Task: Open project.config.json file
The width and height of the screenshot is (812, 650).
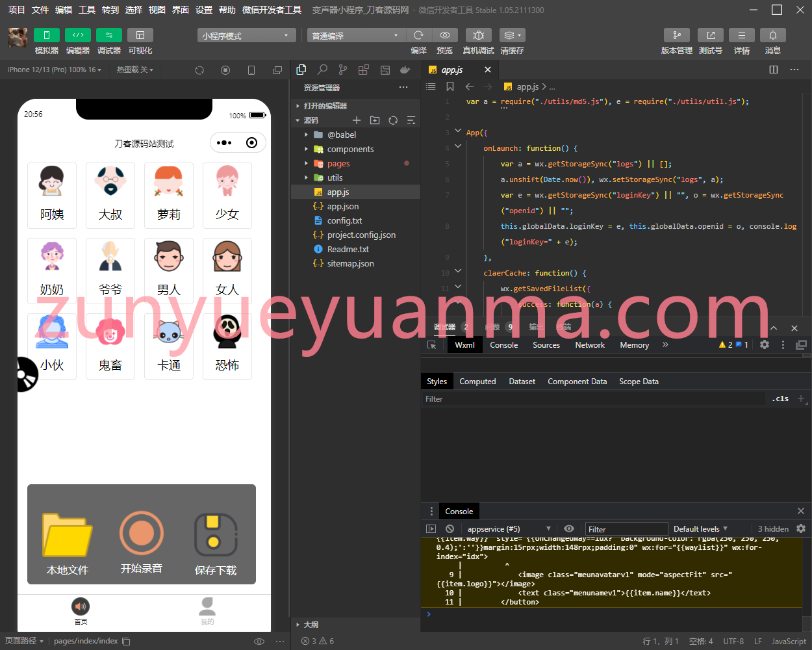Action: [356, 235]
